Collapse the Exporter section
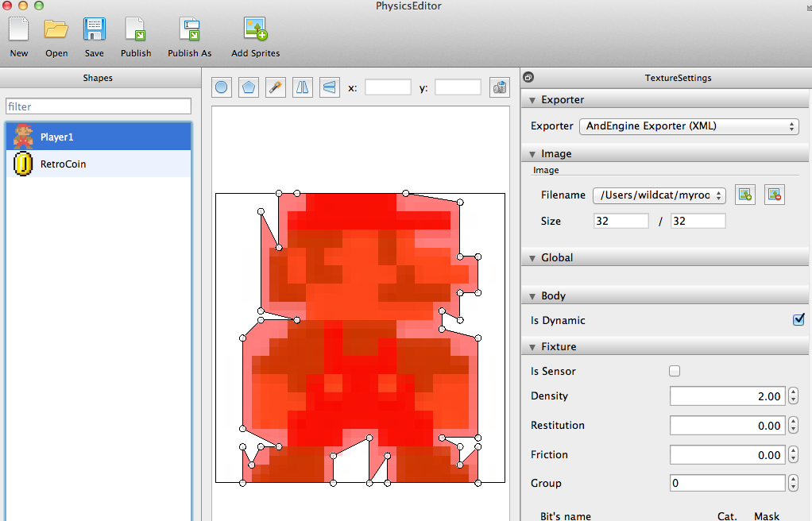This screenshot has width=812, height=521. (532, 100)
